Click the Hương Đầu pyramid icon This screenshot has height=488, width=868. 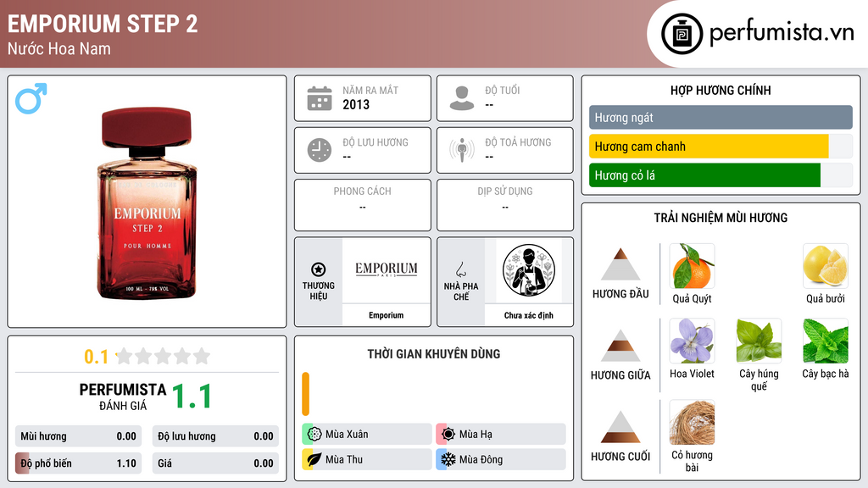(x=620, y=264)
